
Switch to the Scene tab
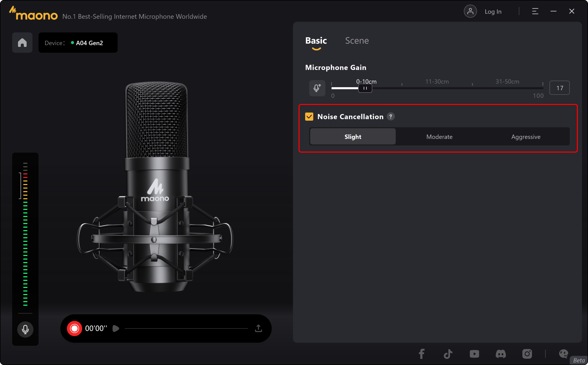coord(357,41)
